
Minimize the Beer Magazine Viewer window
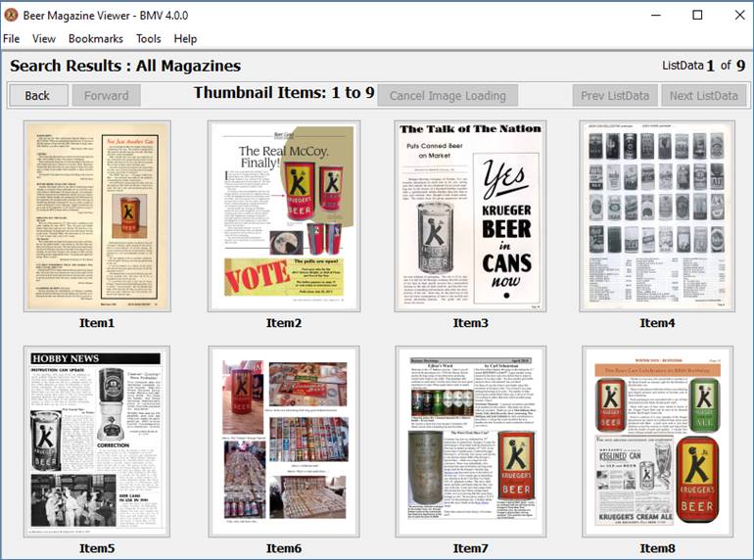656,15
